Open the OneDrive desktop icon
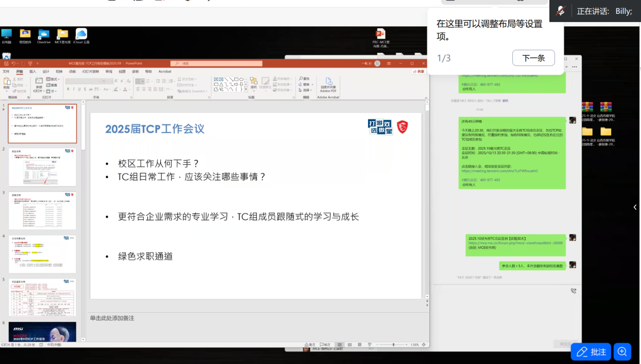This screenshot has height=364, width=641. tap(44, 35)
